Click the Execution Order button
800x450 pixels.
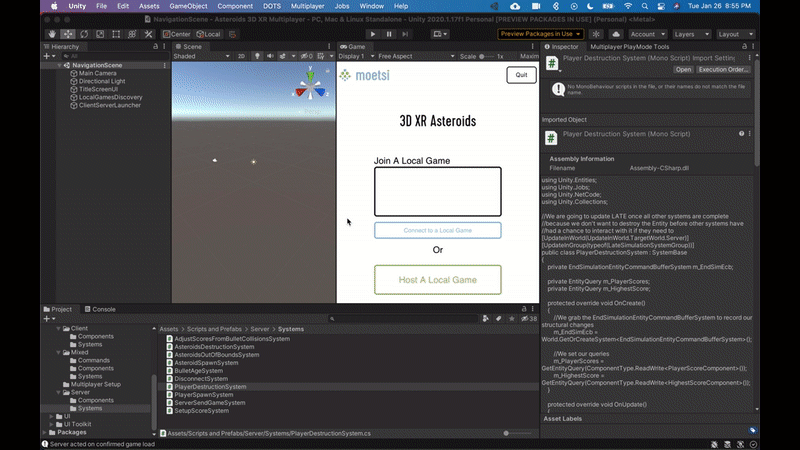coord(724,70)
